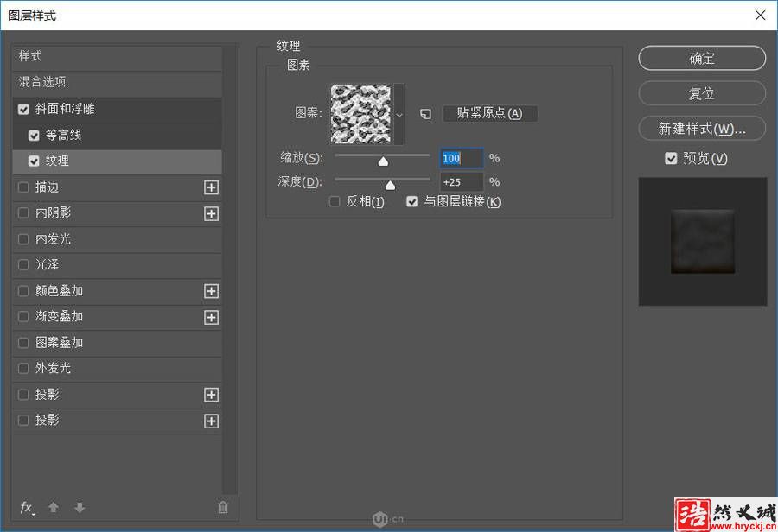Click the move effect down arrow
The height and width of the screenshot is (532, 778).
coord(80,507)
